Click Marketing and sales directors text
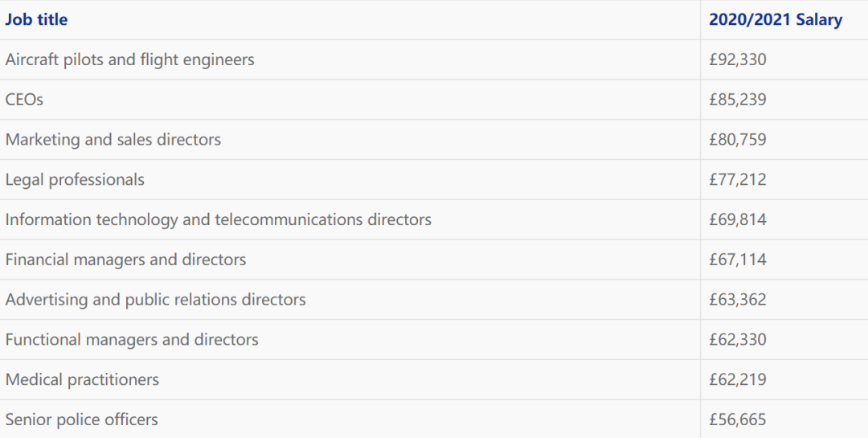The width and height of the screenshot is (868, 438). (113, 140)
